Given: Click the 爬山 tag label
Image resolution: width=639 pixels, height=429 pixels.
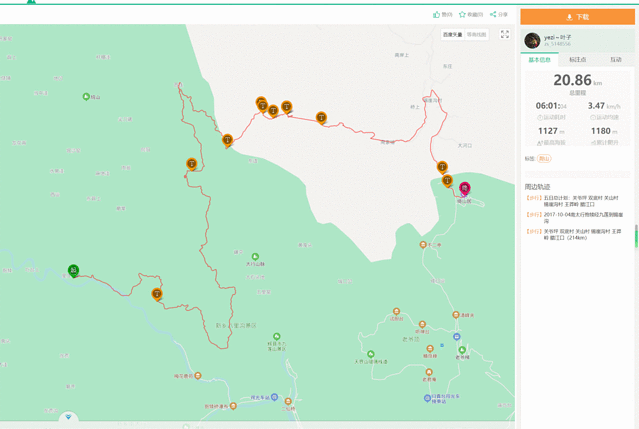Looking at the screenshot, I should click(x=544, y=158).
